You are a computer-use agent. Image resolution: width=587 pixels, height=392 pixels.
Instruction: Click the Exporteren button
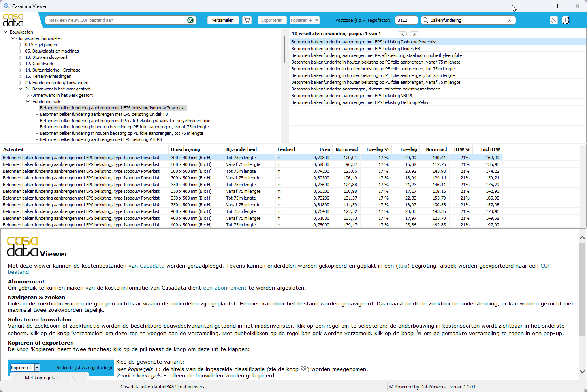point(272,20)
